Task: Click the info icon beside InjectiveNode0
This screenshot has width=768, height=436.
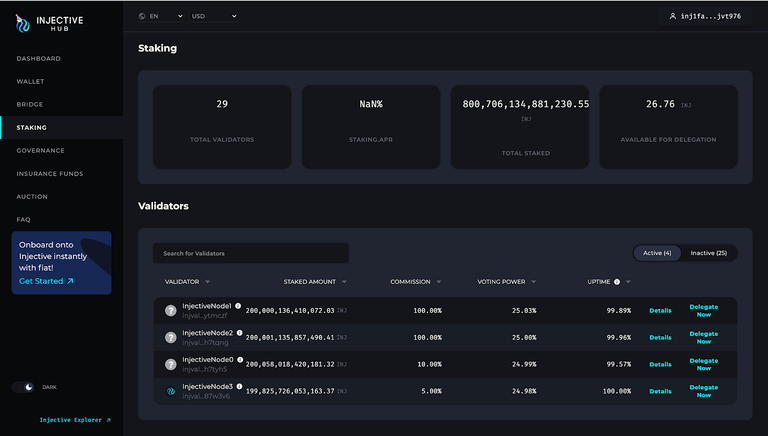Action: pos(239,359)
